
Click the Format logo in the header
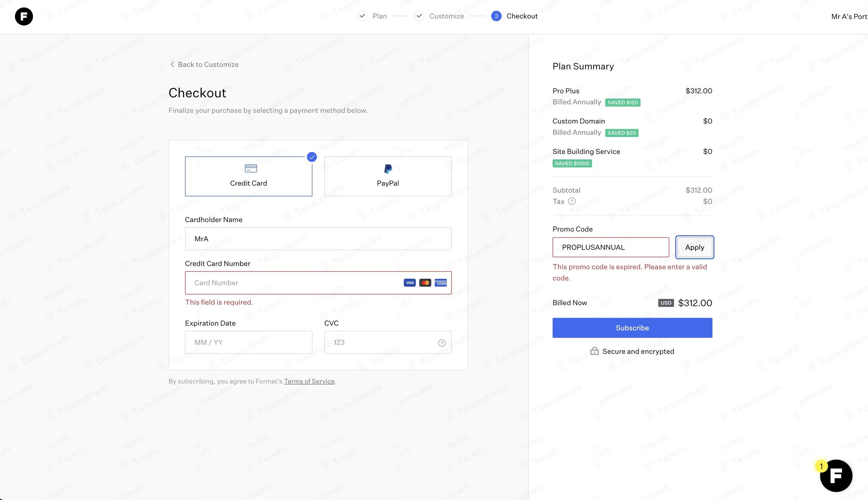click(x=24, y=16)
